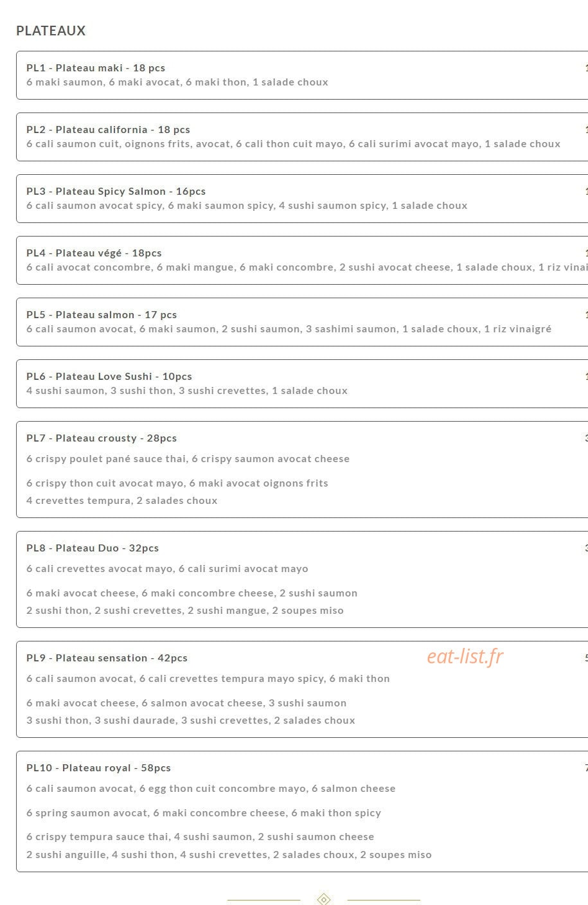Click PL5 description with sashimi saumon

289,329
